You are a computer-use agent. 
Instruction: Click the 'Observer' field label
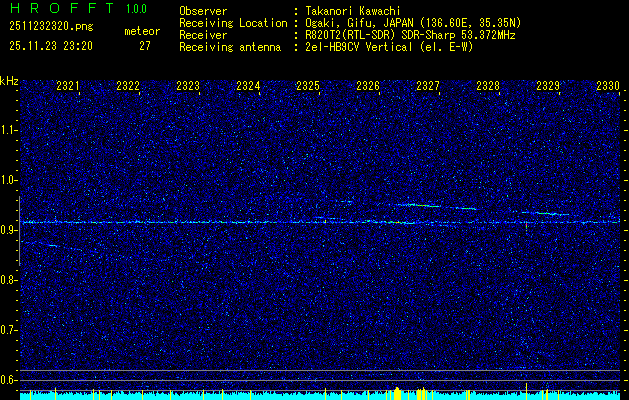coord(203,11)
